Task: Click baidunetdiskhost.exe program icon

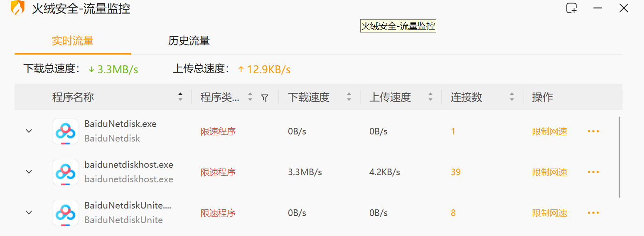Action: coord(65,172)
